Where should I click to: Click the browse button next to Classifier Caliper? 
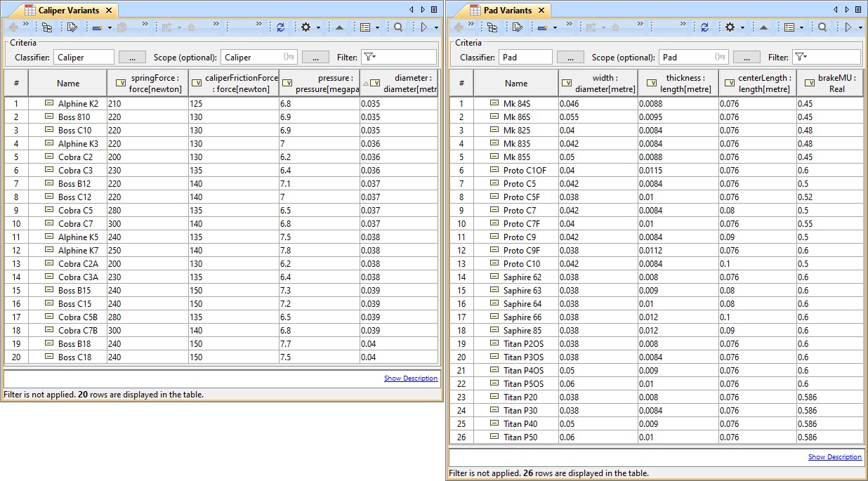pyautogui.click(x=132, y=57)
